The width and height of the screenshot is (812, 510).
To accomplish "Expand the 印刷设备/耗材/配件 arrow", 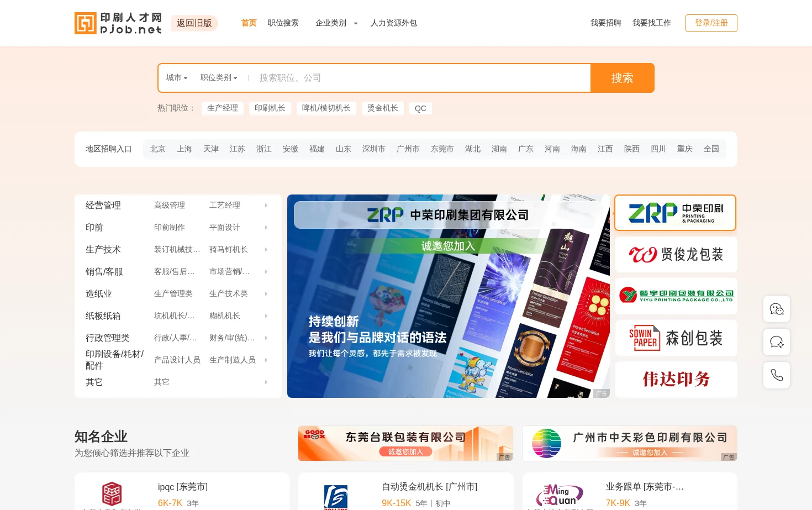I will (266, 360).
